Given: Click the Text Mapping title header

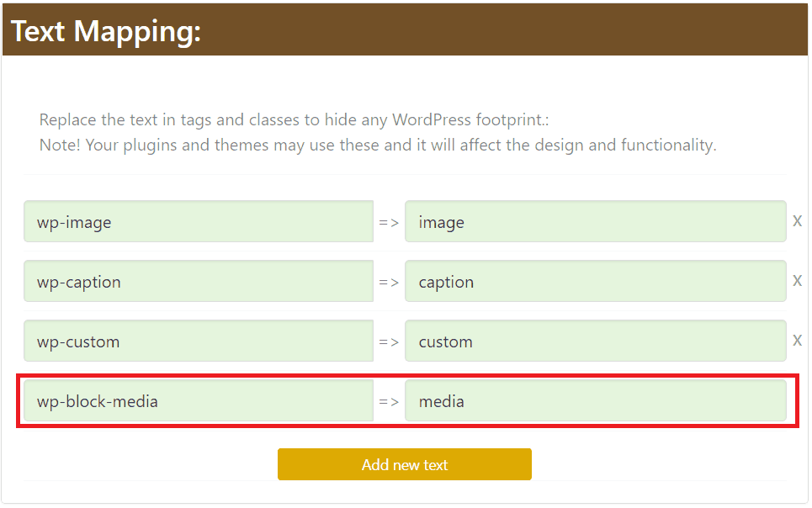Looking at the screenshot, I should pos(104,29).
